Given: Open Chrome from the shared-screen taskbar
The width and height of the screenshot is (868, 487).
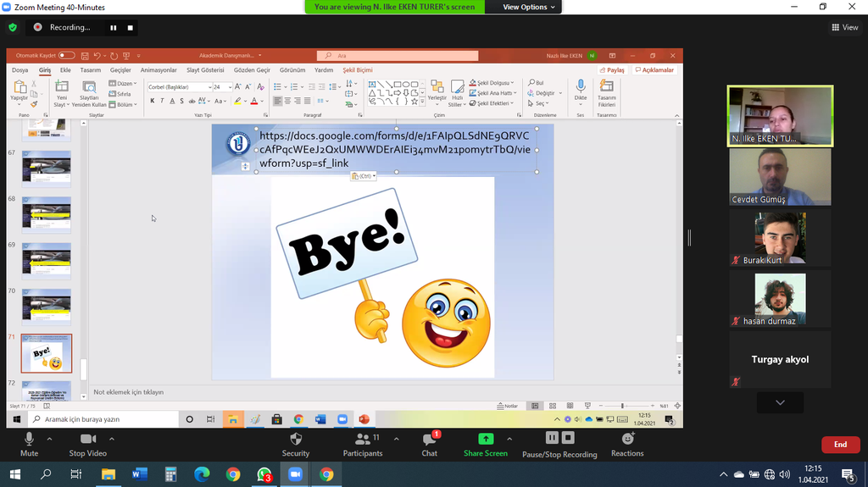Looking at the screenshot, I should [x=298, y=419].
